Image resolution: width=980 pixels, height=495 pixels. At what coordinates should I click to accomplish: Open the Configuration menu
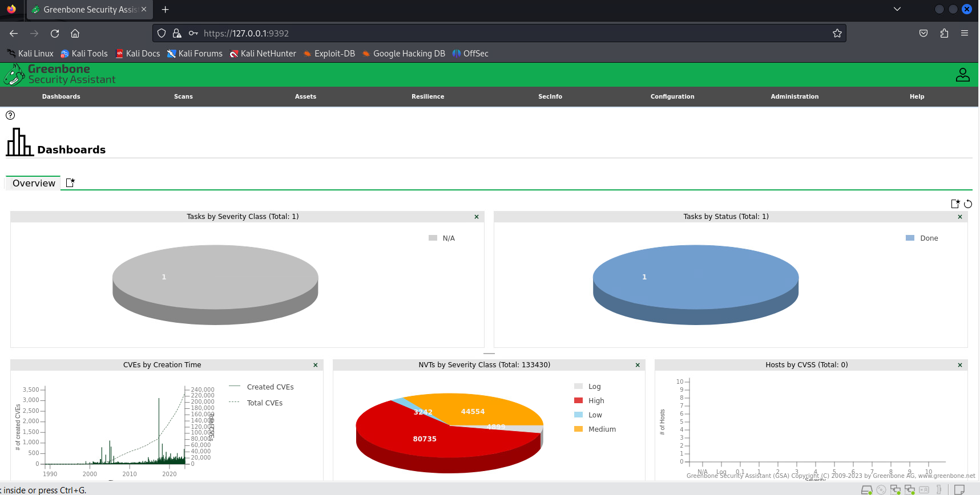point(672,97)
